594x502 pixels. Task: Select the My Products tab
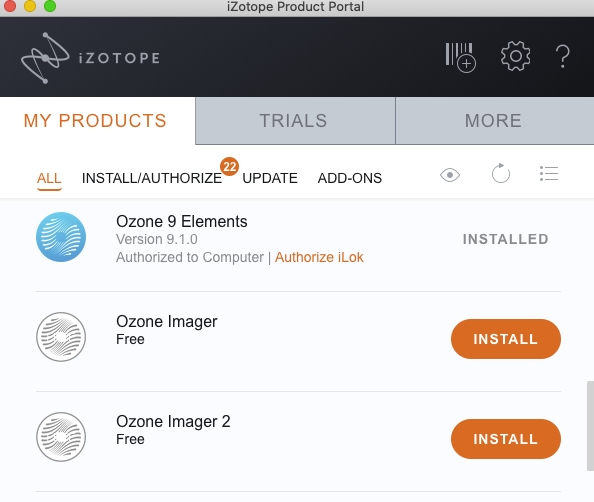pyautogui.click(x=95, y=120)
